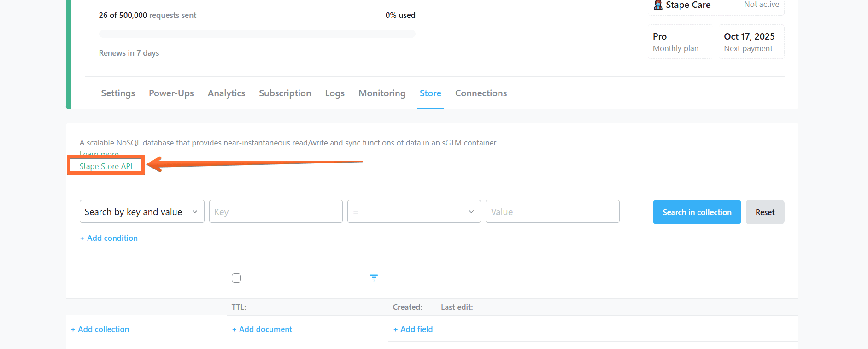Image resolution: width=868 pixels, height=349 pixels.
Task: Expand the equals operator dropdown
Action: click(x=413, y=212)
